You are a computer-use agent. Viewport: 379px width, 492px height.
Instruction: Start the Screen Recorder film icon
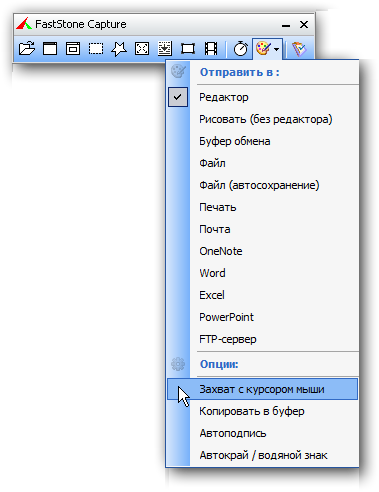pos(211,49)
